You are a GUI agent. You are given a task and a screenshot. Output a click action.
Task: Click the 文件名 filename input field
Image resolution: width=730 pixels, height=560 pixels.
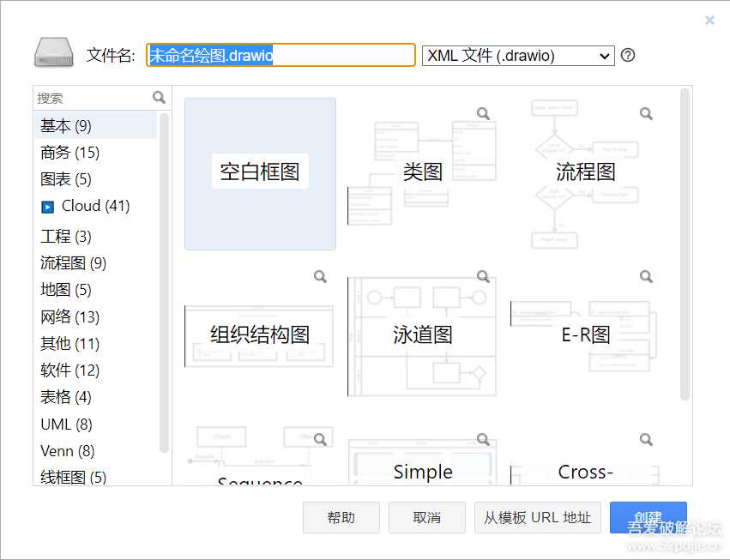pos(281,56)
